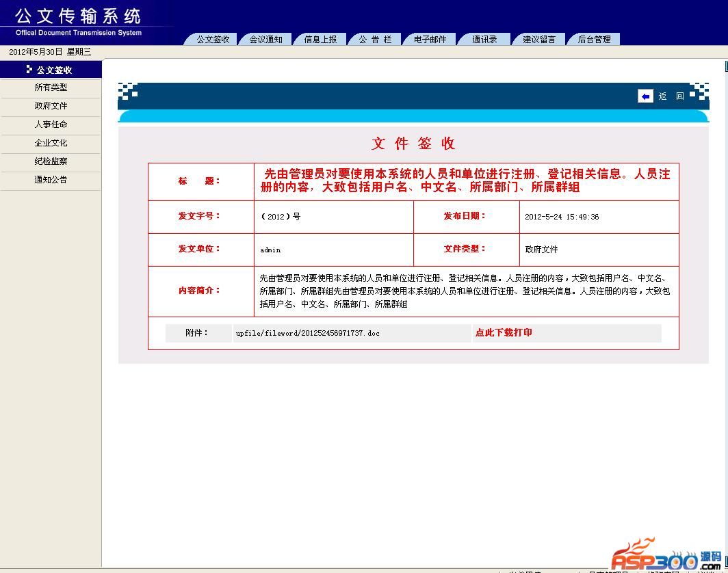Click 点此下载打印 download link
Image resolution: width=728 pixels, height=573 pixels.
[x=504, y=332]
